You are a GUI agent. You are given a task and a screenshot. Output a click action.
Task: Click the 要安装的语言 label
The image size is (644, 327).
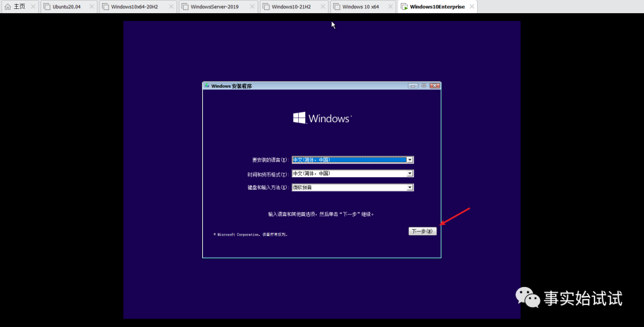point(270,160)
